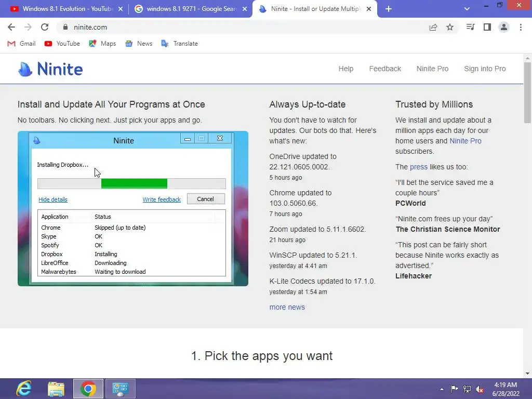
Task: Click the "Lifehacker" attribution text
Action: point(414,276)
